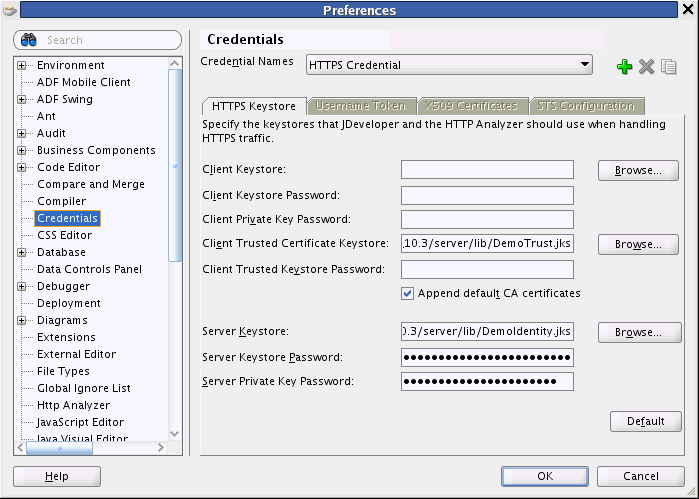This screenshot has width=699, height=499.
Task: Confirm preferences with the OK button
Action: (x=545, y=476)
